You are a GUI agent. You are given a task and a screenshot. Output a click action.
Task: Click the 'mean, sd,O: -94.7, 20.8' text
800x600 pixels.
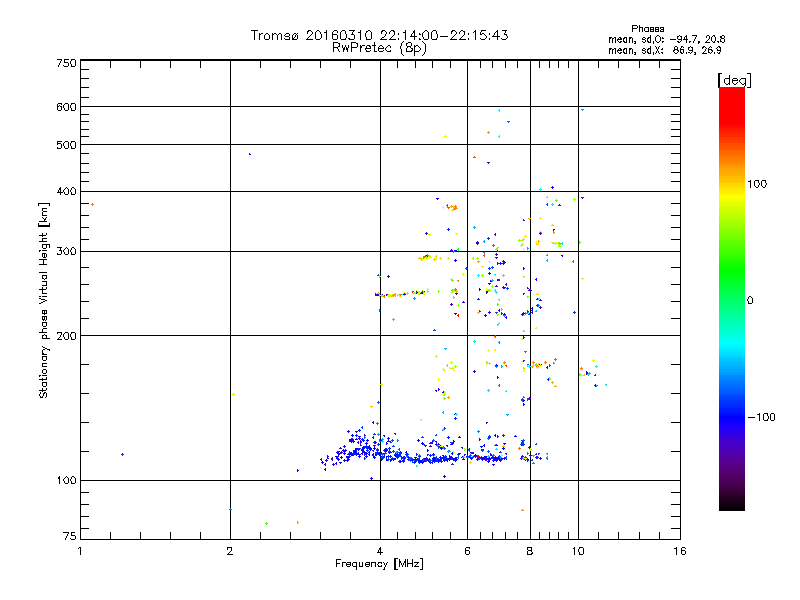pyautogui.click(x=666, y=39)
